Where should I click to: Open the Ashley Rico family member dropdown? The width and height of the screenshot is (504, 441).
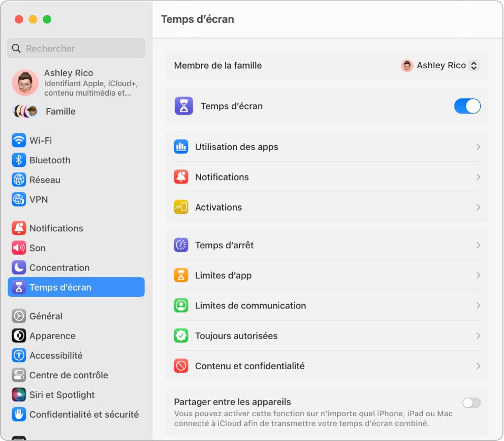[440, 65]
